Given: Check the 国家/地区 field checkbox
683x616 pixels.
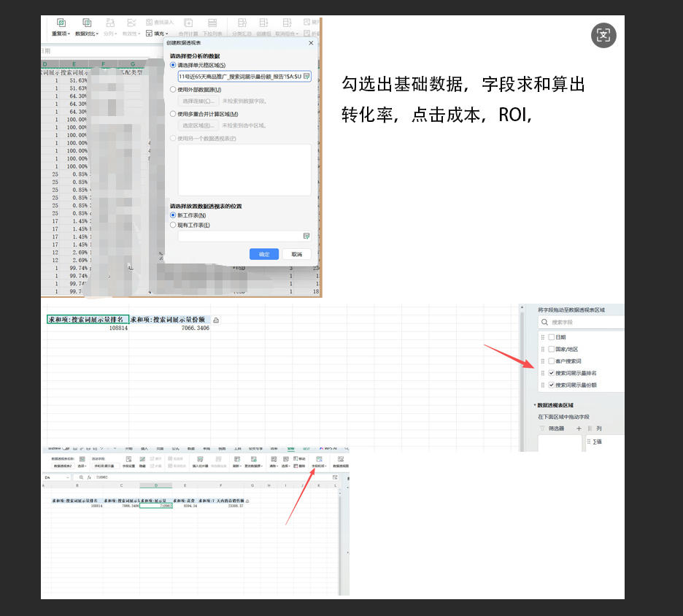Looking at the screenshot, I should pos(551,349).
